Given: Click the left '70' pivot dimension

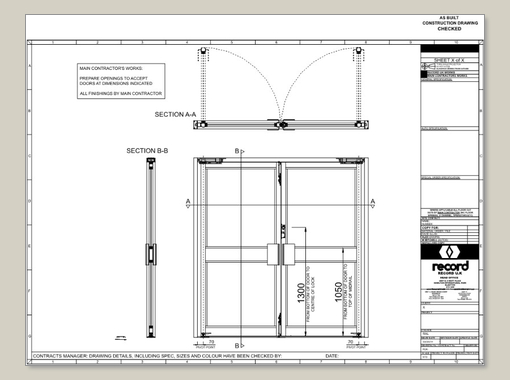Looking at the screenshot, I should coord(211,342).
